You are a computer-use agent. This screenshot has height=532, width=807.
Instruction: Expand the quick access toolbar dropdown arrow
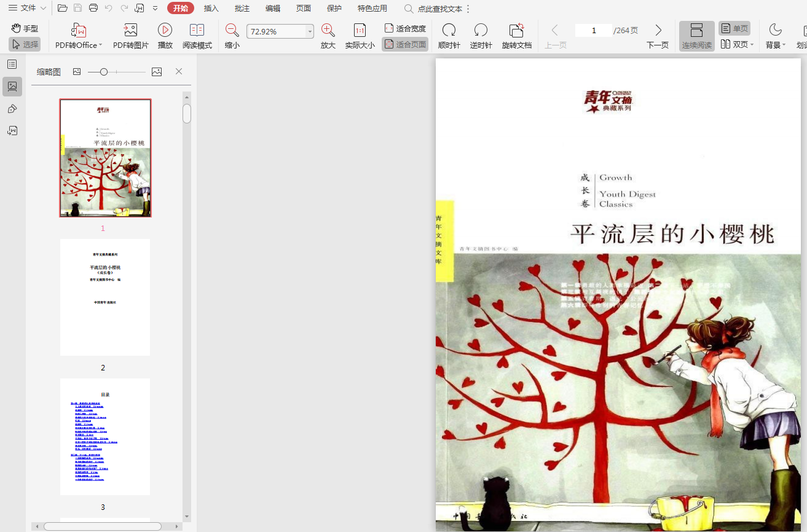coord(155,9)
